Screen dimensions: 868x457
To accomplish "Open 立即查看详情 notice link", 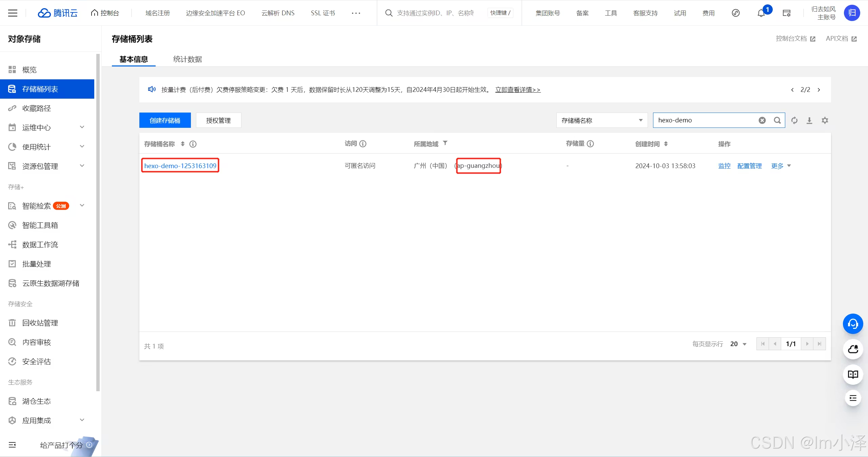I will tap(518, 90).
